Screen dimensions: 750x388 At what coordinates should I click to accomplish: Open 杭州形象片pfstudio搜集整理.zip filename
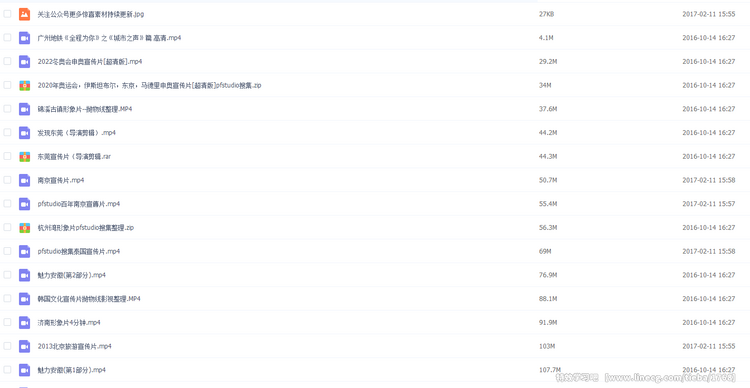[x=86, y=228]
